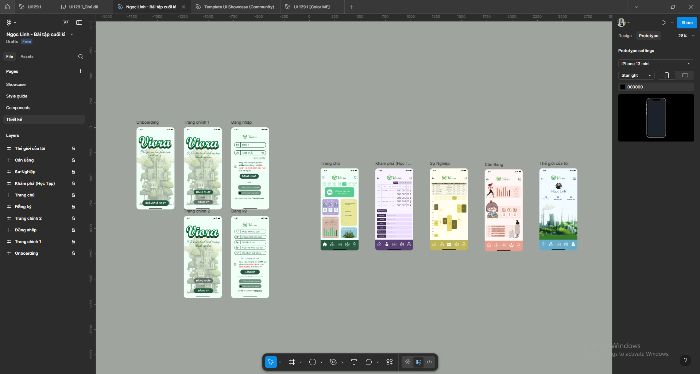Switch to Dev Mode in bottom toolbar

pos(429,362)
